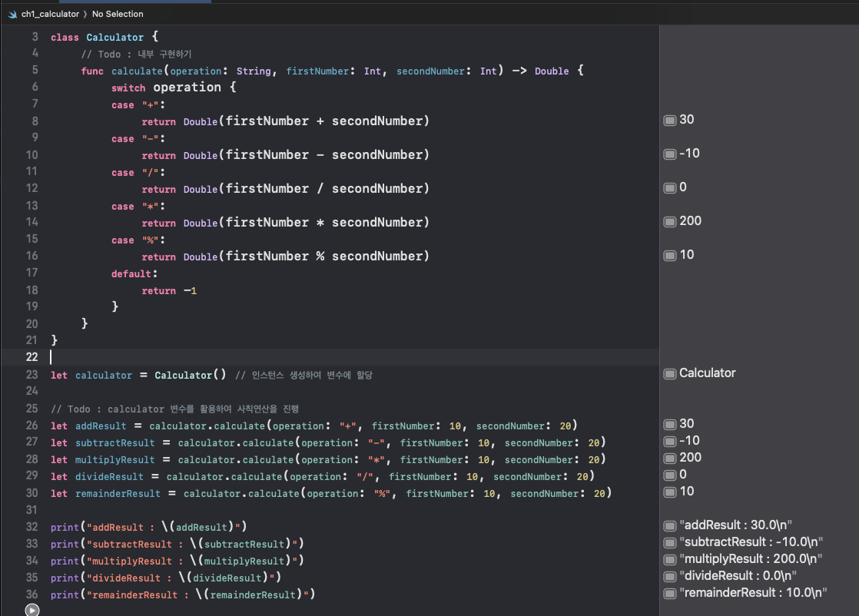Show quick look for "multiplyResult : 200.0\n" output
Viewport: 859px width, 616px height.
click(x=669, y=560)
